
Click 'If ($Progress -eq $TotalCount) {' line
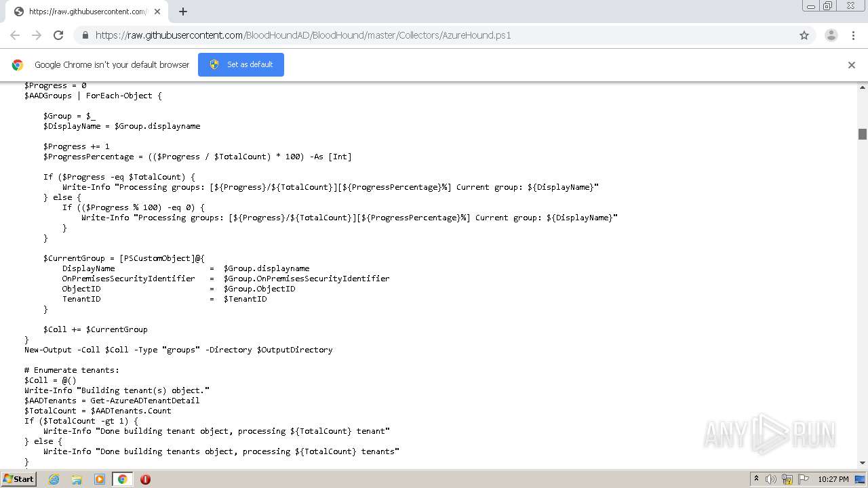click(x=119, y=177)
